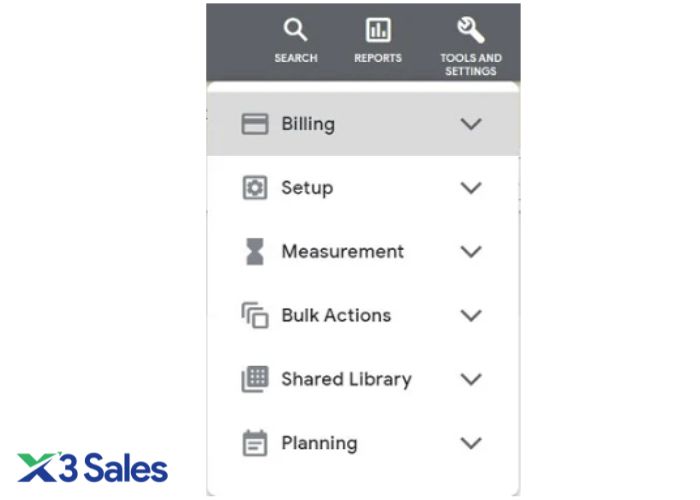This screenshot has width=700, height=500.
Task: Click the Search magnifier icon
Action: pos(295,30)
